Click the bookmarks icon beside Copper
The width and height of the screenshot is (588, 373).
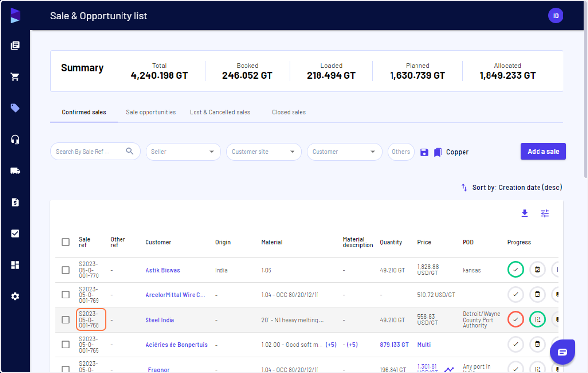point(438,152)
